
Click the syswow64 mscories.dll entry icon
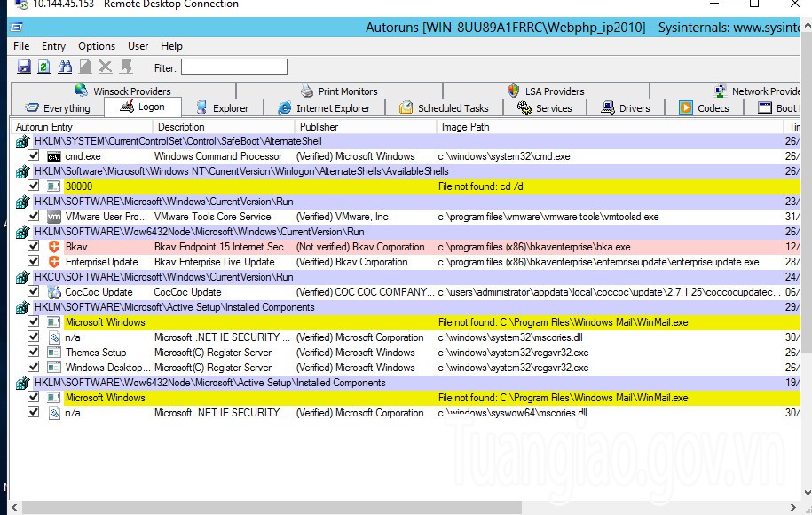54,413
